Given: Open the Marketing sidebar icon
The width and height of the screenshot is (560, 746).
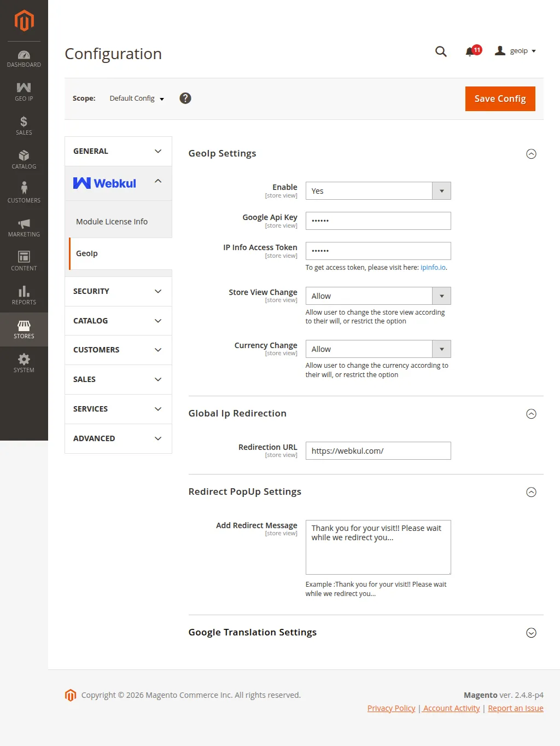Looking at the screenshot, I should pyautogui.click(x=24, y=228).
